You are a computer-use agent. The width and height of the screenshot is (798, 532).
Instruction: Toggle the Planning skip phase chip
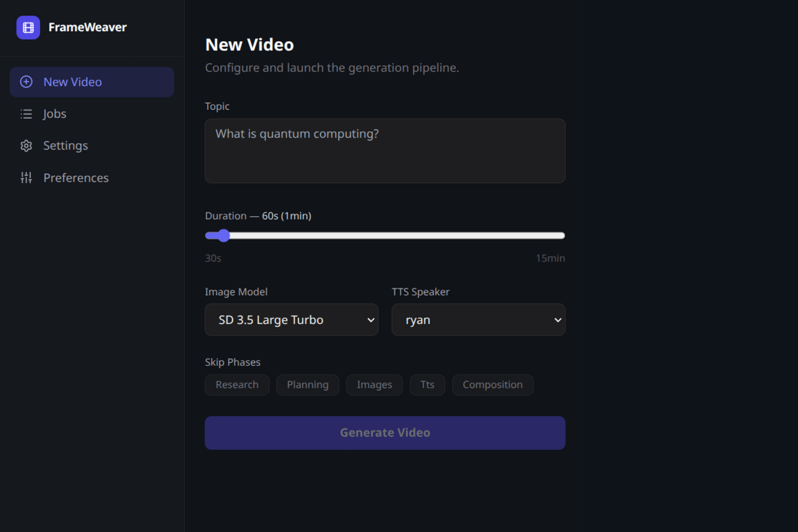(307, 385)
